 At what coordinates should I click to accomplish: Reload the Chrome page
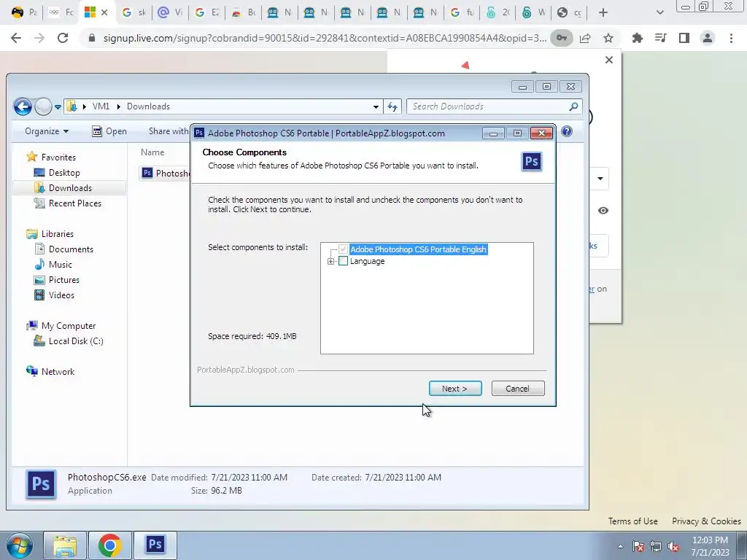pyautogui.click(x=63, y=38)
